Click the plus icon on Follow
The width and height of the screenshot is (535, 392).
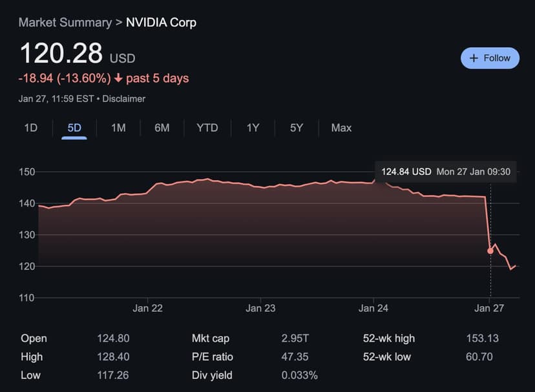474,58
